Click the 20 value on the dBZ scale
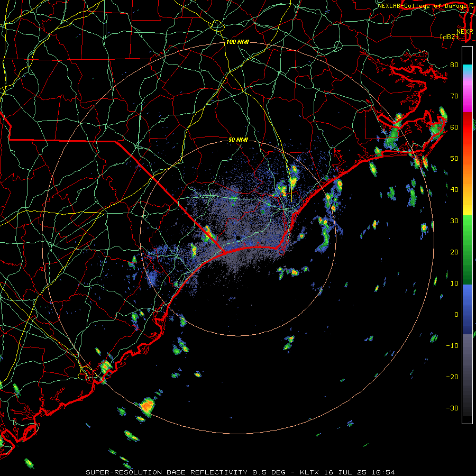 pos(454,252)
